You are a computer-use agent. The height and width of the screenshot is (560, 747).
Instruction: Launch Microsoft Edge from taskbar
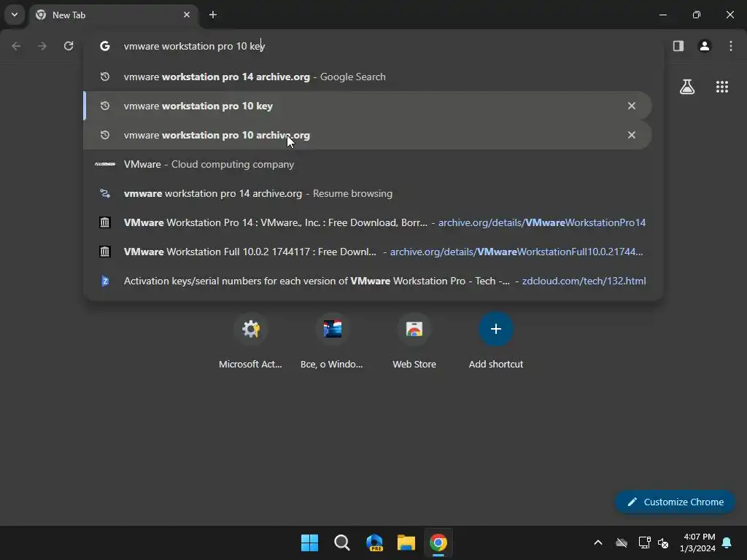374,542
